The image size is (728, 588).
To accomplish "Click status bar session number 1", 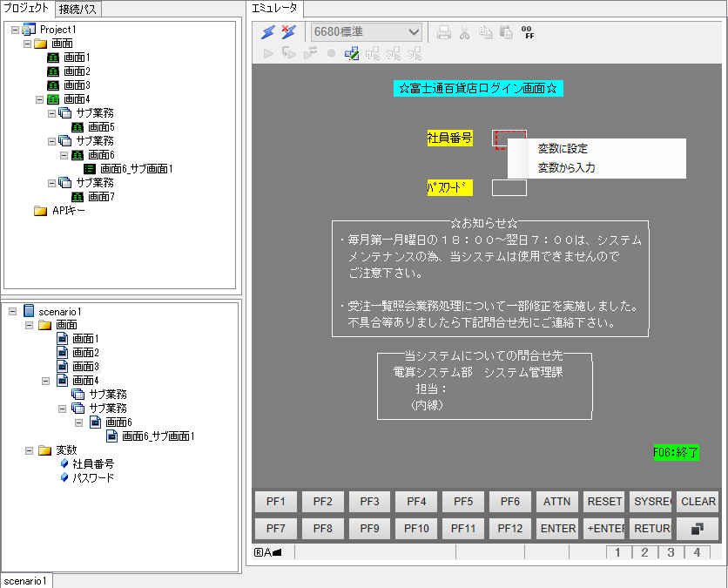I will (x=618, y=552).
